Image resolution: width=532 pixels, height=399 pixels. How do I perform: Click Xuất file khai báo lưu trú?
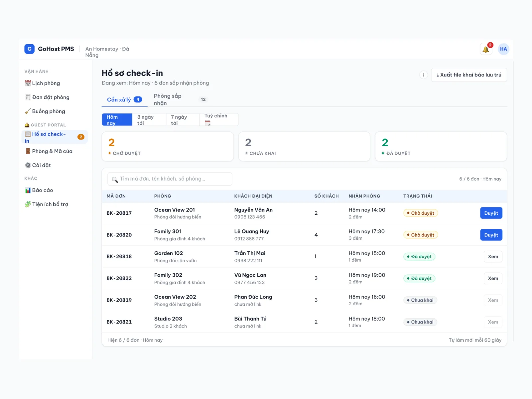point(469,75)
